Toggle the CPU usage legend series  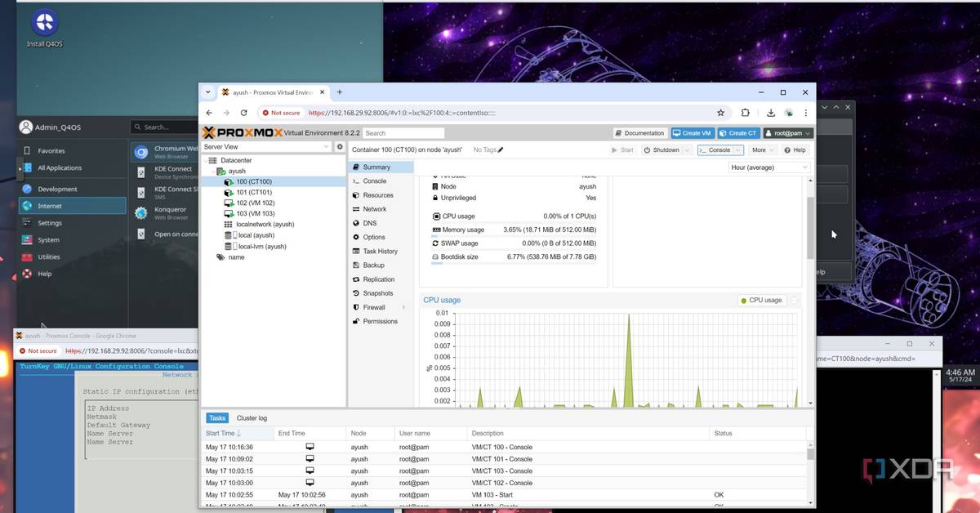tap(760, 301)
